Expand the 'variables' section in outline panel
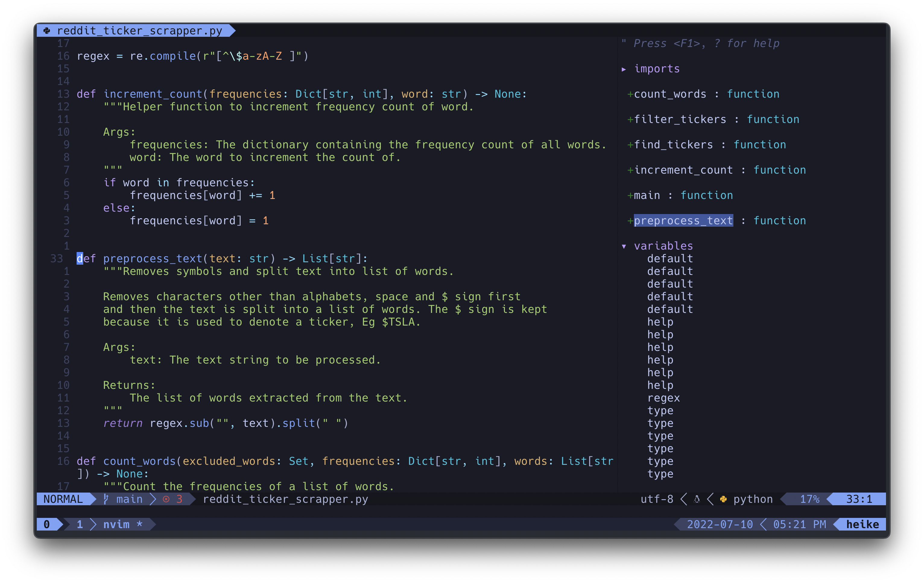Viewport: 924px width, 583px height. 626,245
